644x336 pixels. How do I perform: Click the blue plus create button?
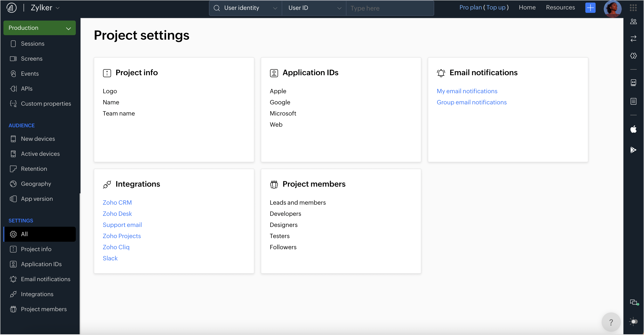590,8
